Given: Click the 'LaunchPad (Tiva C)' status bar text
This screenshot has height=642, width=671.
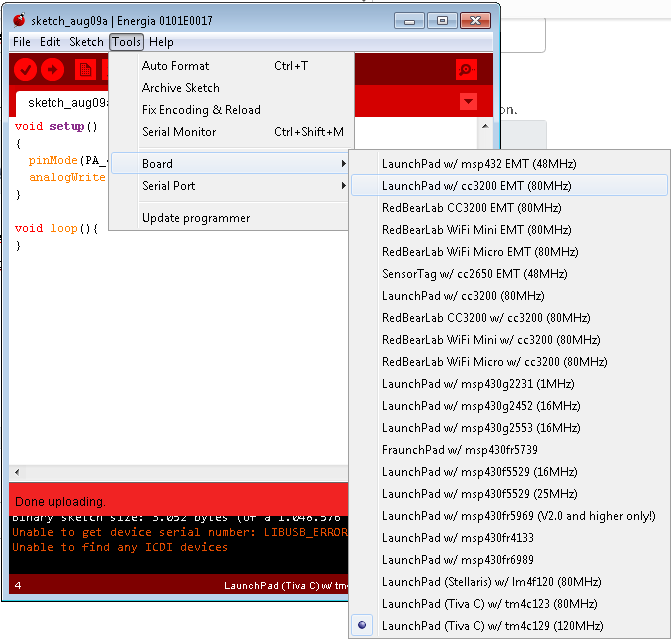Looking at the screenshot, I should pyautogui.click(x=286, y=585).
